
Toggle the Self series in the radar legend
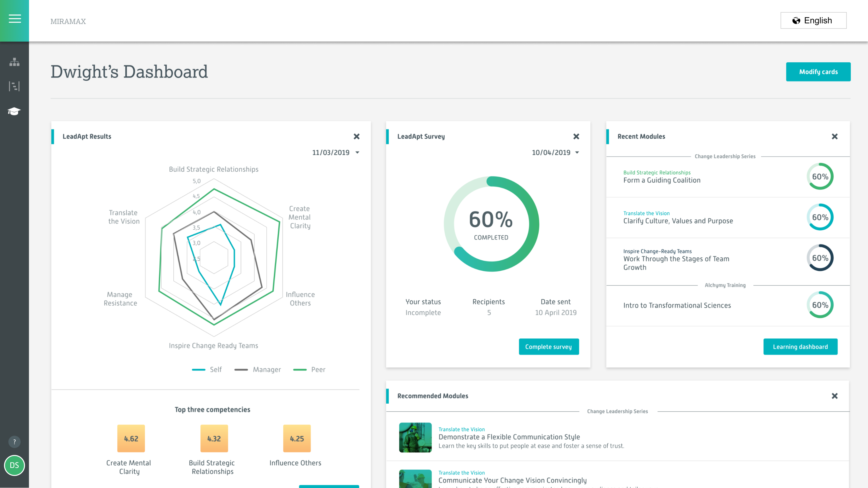click(x=207, y=369)
